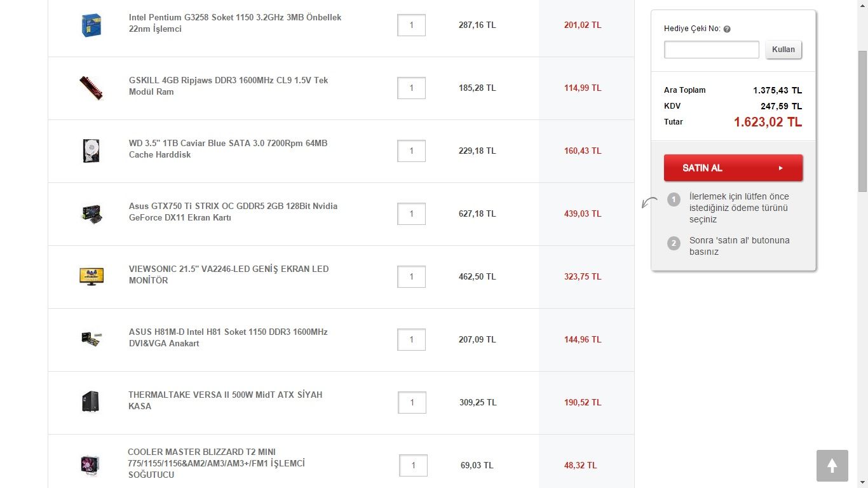Click the red SATIN AL button
Viewport: 868px width, 488px height.
click(x=733, y=168)
